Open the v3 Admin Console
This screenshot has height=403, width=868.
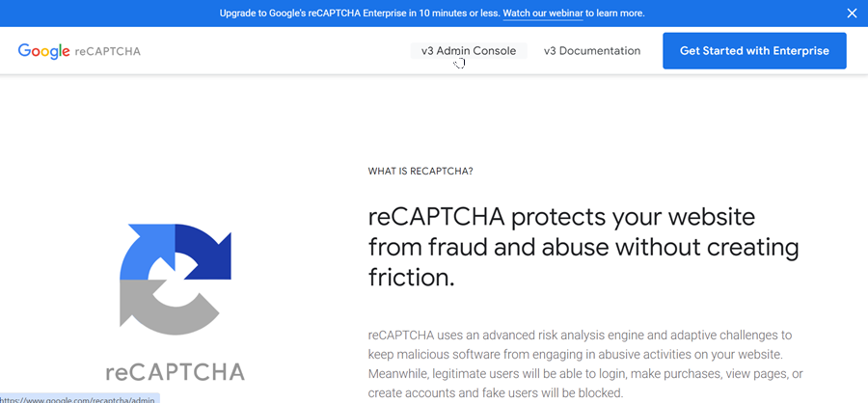pos(469,51)
